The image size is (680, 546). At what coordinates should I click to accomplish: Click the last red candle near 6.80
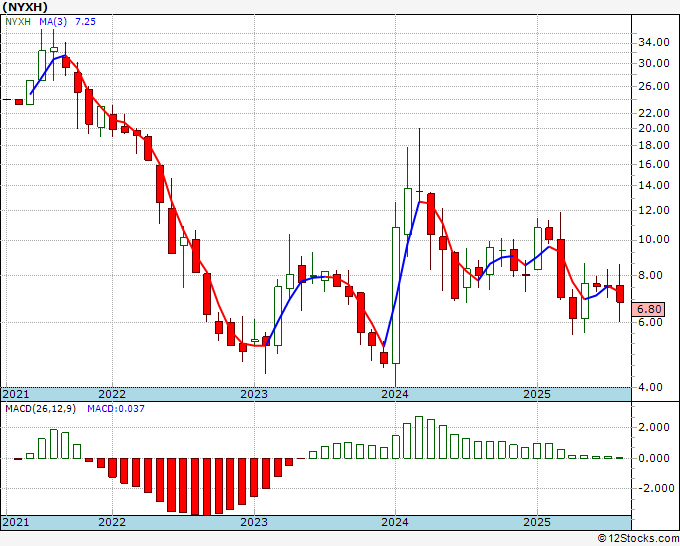pyautogui.click(x=620, y=294)
